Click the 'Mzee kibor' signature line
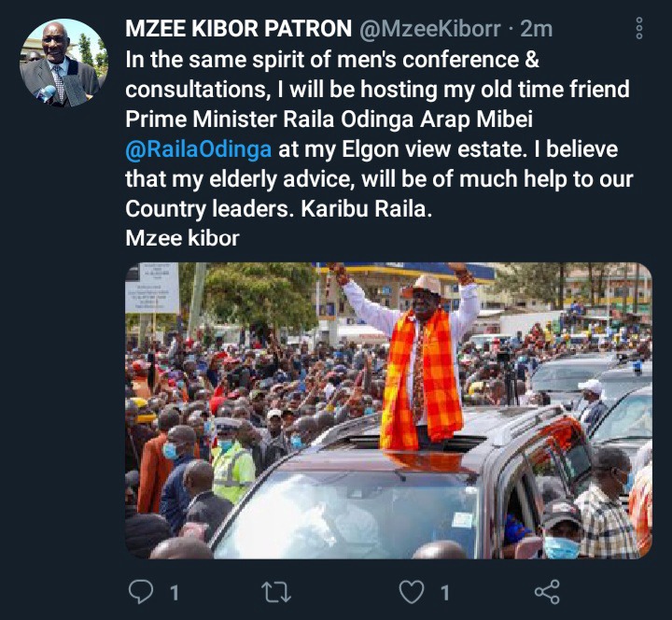Viewport: 672px width, 620px height. 182,238
